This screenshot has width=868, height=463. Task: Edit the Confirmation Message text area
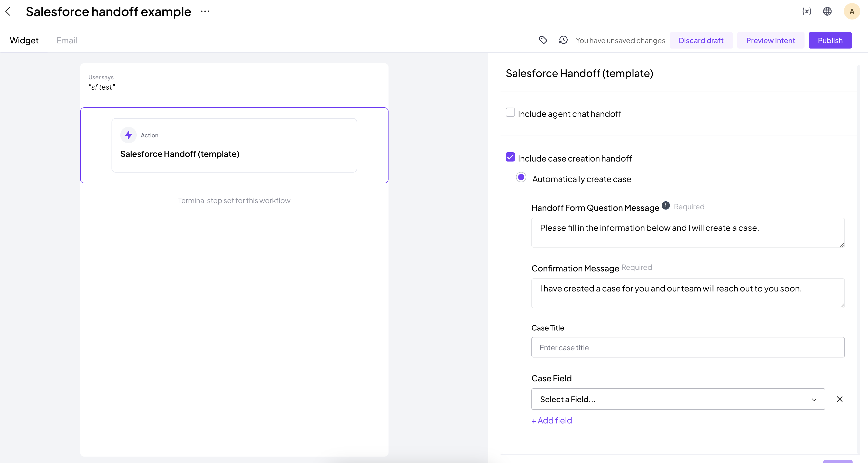point(688,293)
